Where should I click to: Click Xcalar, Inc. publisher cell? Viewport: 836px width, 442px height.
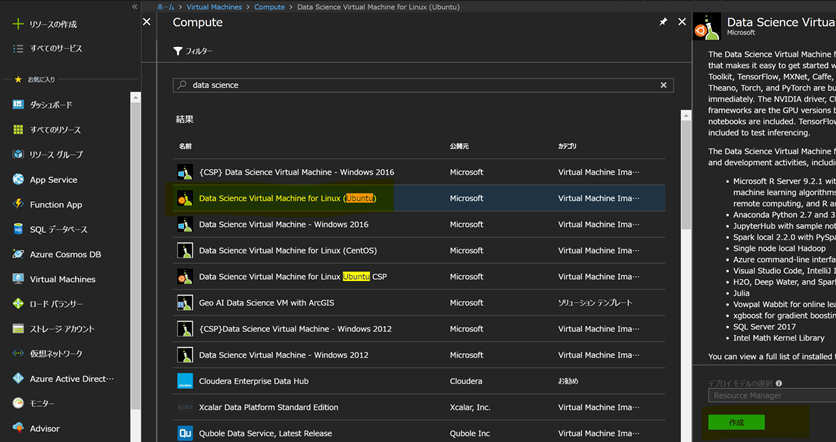pos(470,407)
